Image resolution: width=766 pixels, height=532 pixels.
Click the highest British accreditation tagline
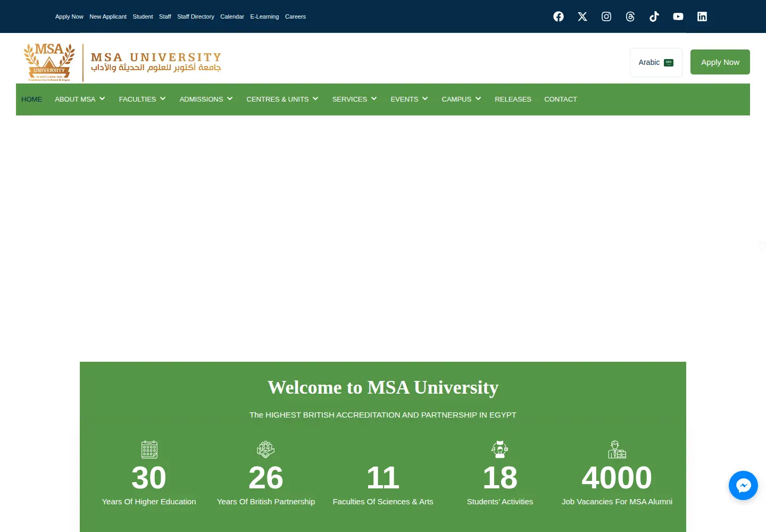383,415
